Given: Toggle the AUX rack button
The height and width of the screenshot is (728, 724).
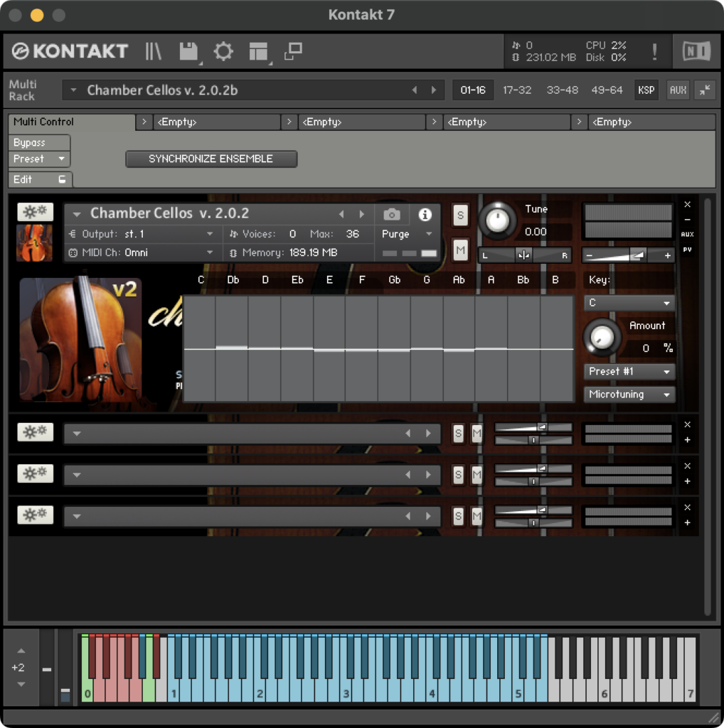Looking at the screenshot, I should click(678, 90).
